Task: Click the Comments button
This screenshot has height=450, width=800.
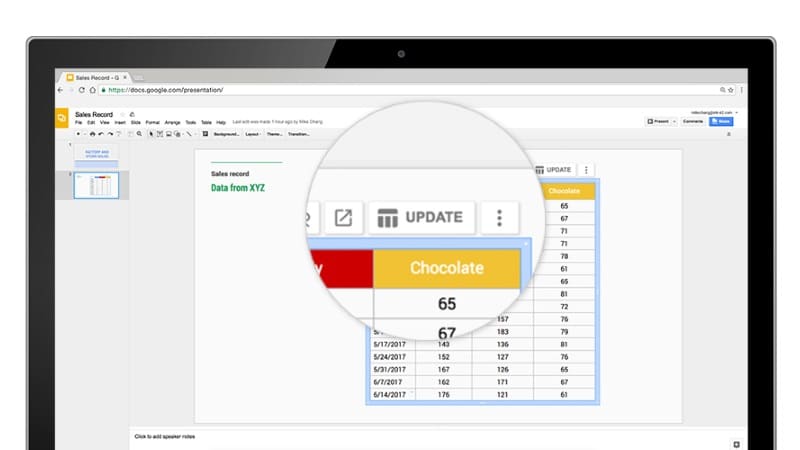Action: pos(693,121)
